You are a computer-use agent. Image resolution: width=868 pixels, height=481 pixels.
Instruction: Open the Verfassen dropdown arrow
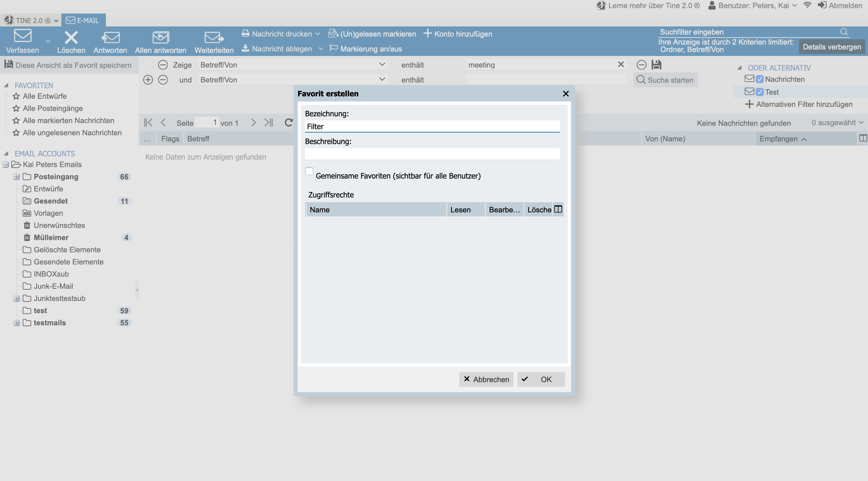(48, 41)
